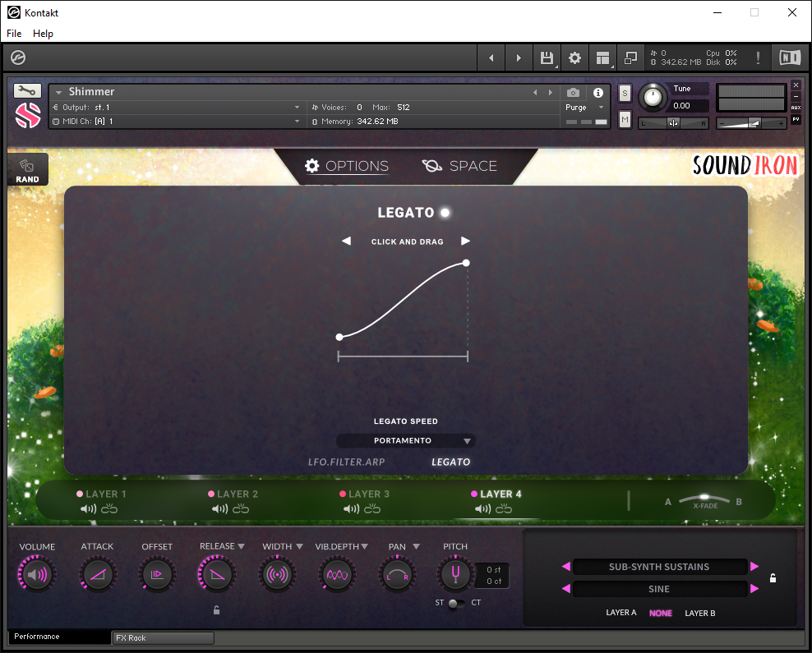Image resolution: width=812 pixels, height=653 pixels.
Task: Toggle the Mute M button
Action: tap(625, 120)
